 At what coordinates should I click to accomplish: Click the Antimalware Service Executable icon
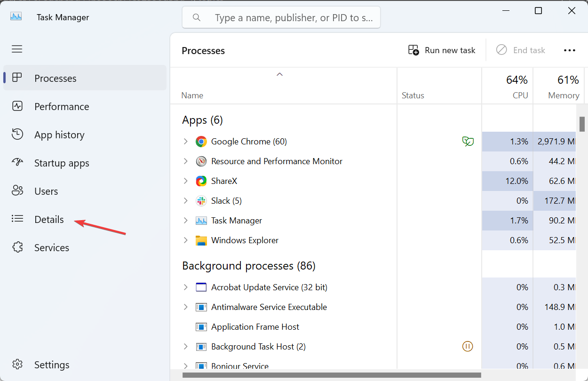point(201,307)
